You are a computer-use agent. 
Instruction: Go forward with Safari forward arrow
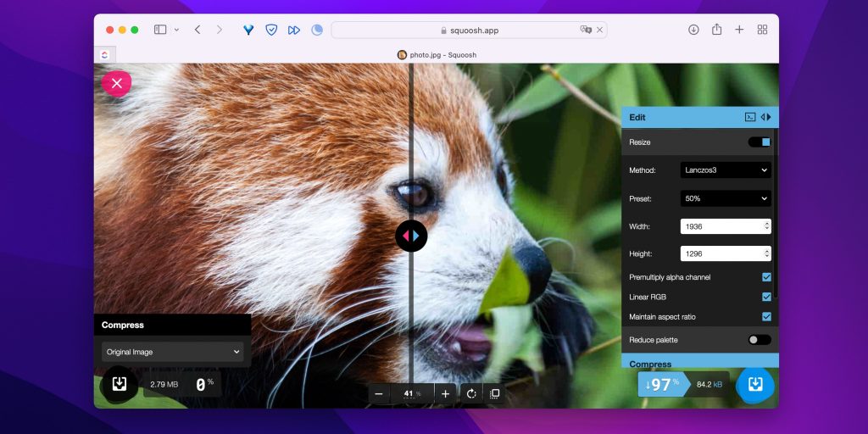click(220, 30)
